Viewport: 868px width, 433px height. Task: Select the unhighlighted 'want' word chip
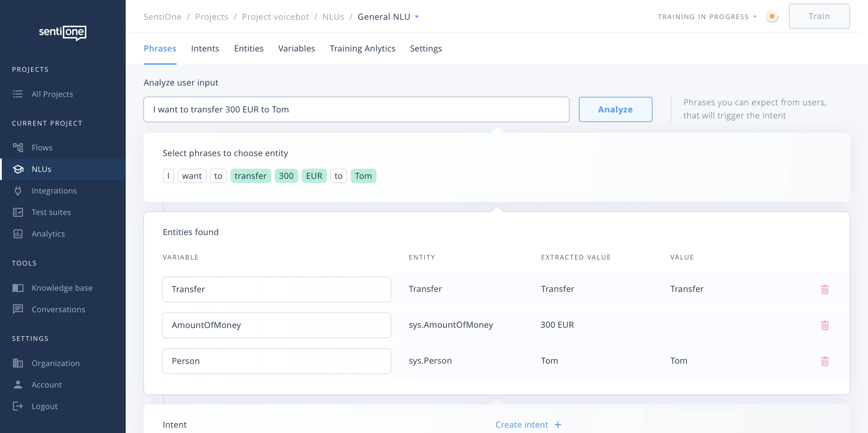(192, 176)
